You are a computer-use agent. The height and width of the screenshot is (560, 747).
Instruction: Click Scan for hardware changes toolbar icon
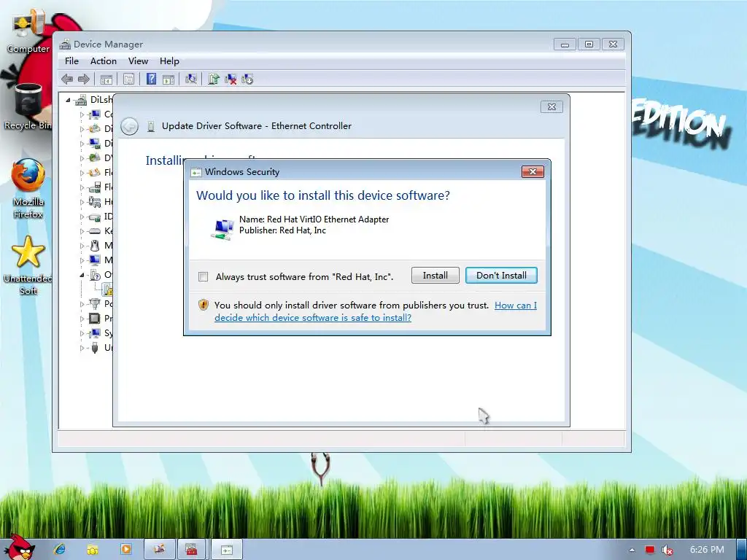(x=191, y=79)
